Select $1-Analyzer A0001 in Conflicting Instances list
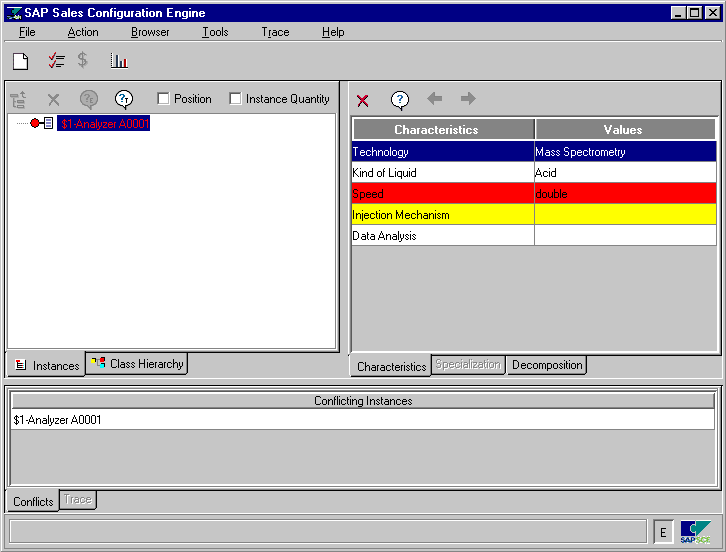Screen dimensions: 726x552 pos(58,420)
